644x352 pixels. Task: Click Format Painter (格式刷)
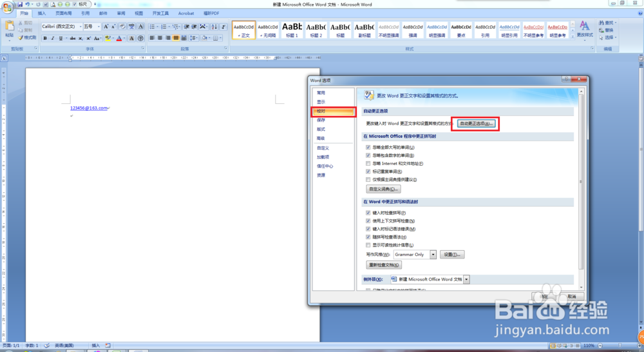pyautogui.click(x=27, y=37)
